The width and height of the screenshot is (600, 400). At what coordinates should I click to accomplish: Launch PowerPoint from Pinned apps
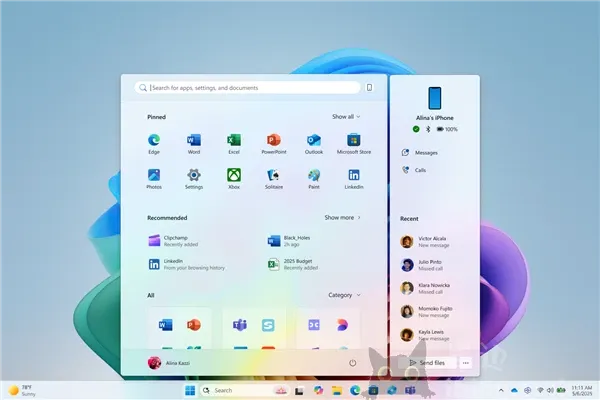coord(274,144)
